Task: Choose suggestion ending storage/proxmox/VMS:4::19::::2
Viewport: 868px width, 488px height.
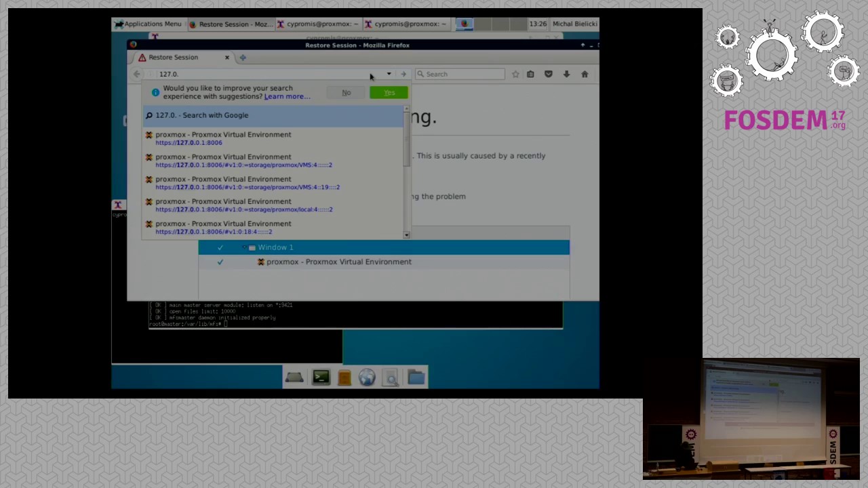Action: tap(273, 183)
